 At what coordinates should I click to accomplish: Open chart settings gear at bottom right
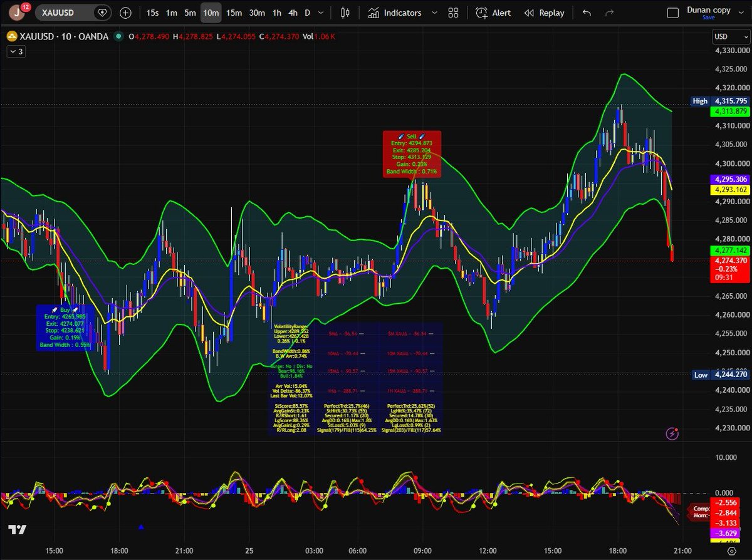point(731,550)
